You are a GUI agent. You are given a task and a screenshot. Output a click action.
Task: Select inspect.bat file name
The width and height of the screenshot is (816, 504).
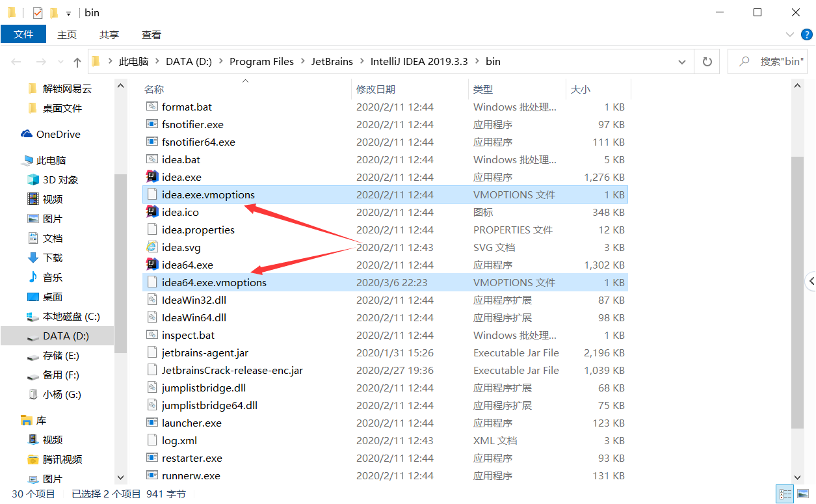[x=188, y=335]
